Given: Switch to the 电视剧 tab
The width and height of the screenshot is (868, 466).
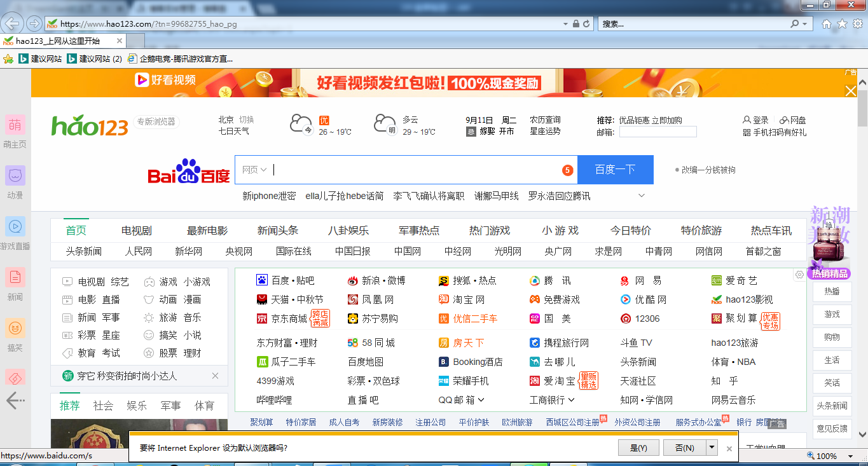Looking at the screenshot, I should point(137,230).
